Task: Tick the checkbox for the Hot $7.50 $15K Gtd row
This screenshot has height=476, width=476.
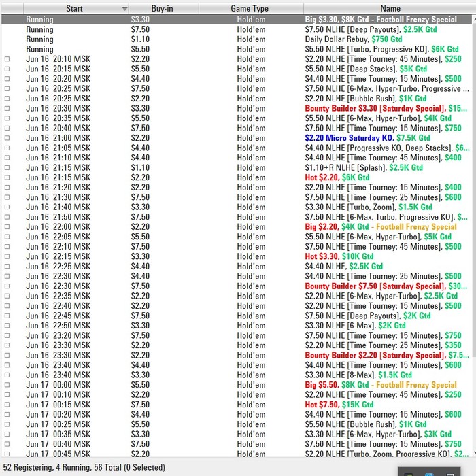Action: point(7,405)
